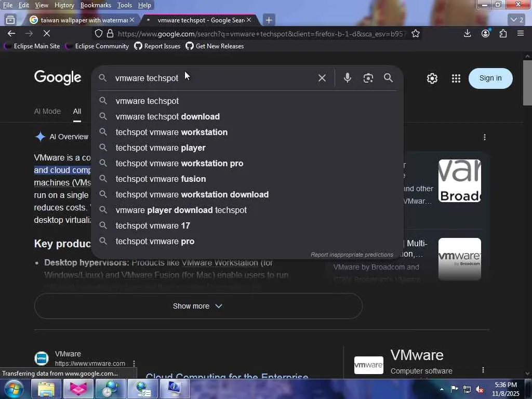Open Firefox View icon in tab strip

point(10,20)
